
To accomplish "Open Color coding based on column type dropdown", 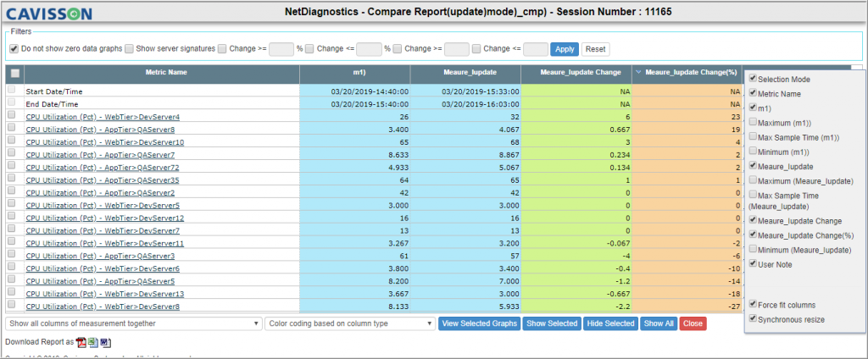I will pos(350,323).
